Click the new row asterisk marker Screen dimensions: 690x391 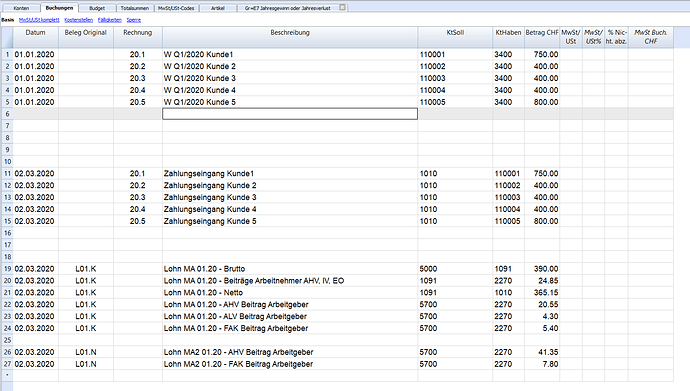pos(7,375)
